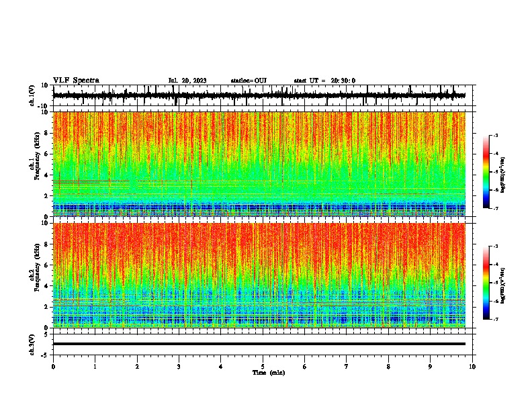Select the date text 'Jul 20, 2023'
Screen dimensions: 532x411
(x=187, y=81)
